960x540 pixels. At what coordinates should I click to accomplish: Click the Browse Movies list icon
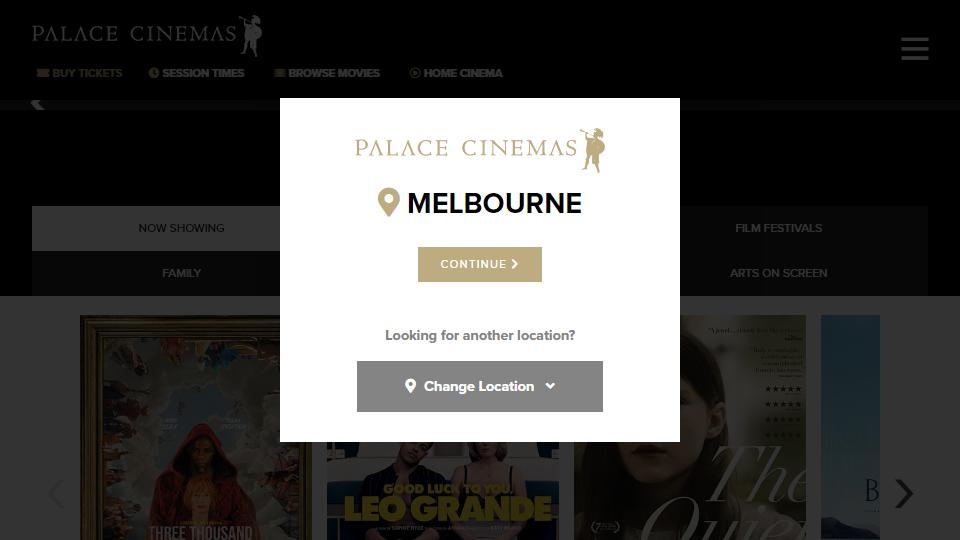pyautogui.click(x=280, y=73)
